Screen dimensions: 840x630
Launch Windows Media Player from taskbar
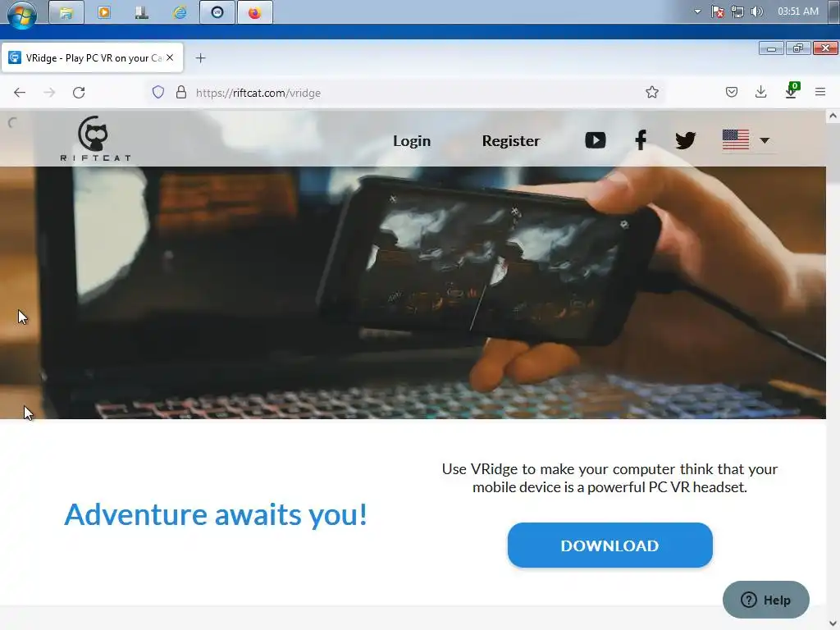click(x=104, y=12)
